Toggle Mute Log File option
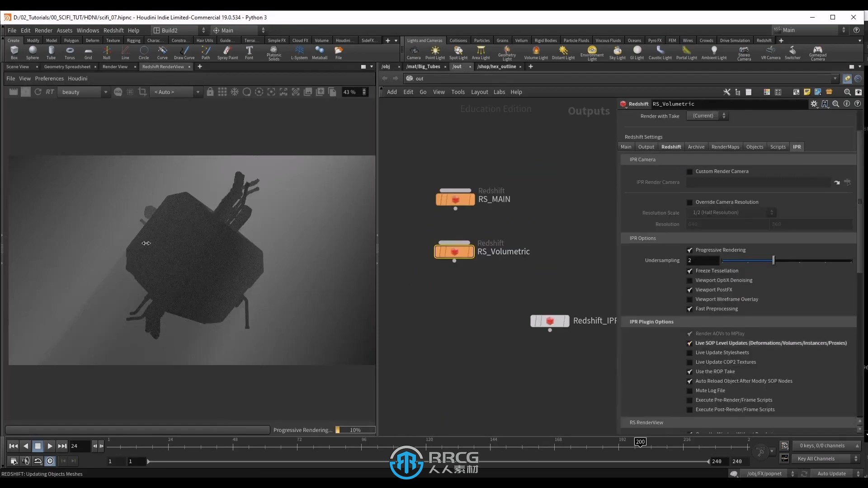Screen dimensions: 868x488 [690, 390]
